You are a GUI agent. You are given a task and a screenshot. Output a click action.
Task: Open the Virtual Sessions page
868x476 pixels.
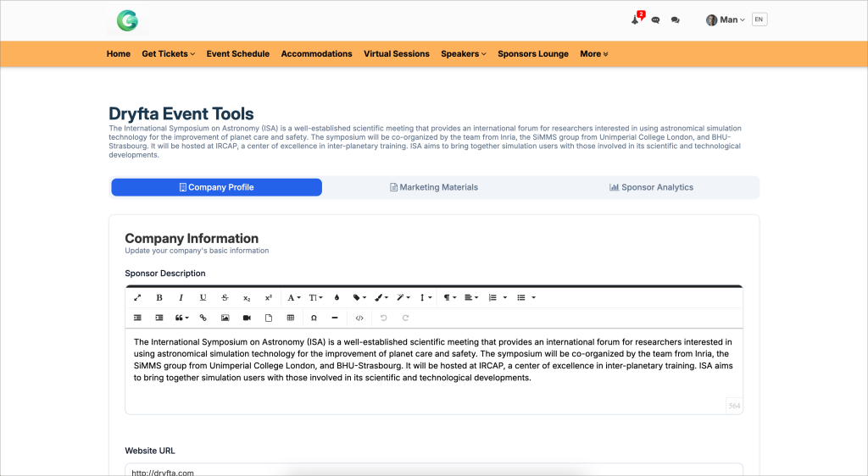point(397,53)
